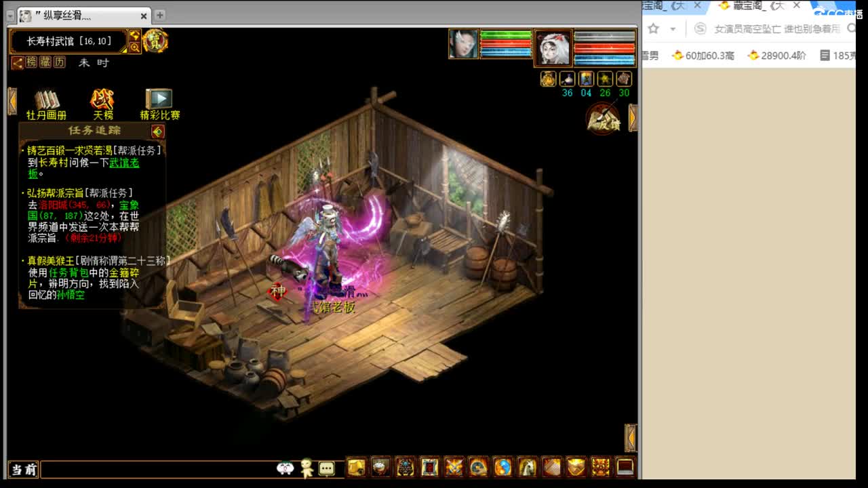This screenshot has height=488, width=868.
Task: Collapse the 任务追踪 quest tracker panel
Action: click(157, 131)
